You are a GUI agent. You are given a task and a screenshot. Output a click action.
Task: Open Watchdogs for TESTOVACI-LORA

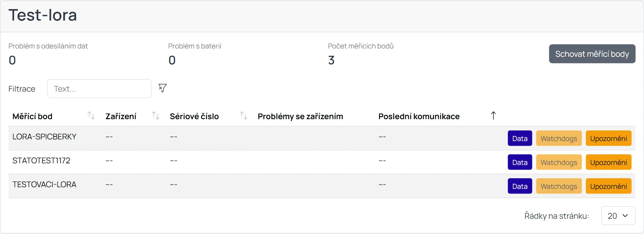(559, 186)
